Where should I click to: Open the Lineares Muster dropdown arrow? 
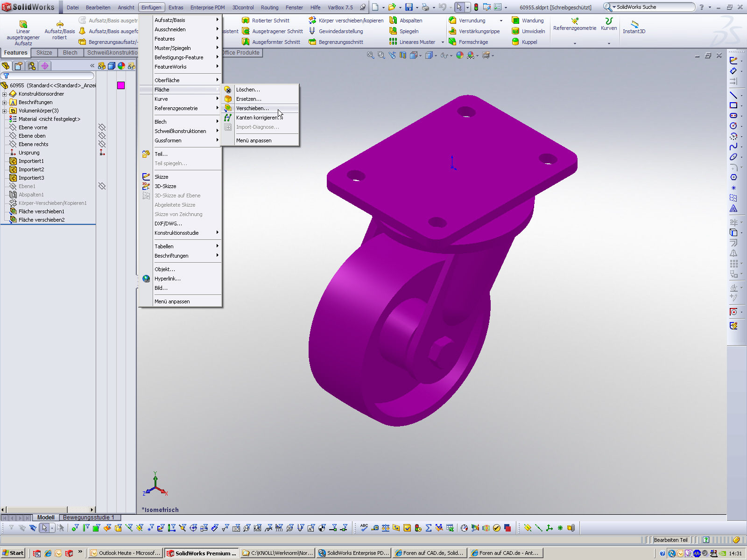pyautogui.click(x=443, y=42)
